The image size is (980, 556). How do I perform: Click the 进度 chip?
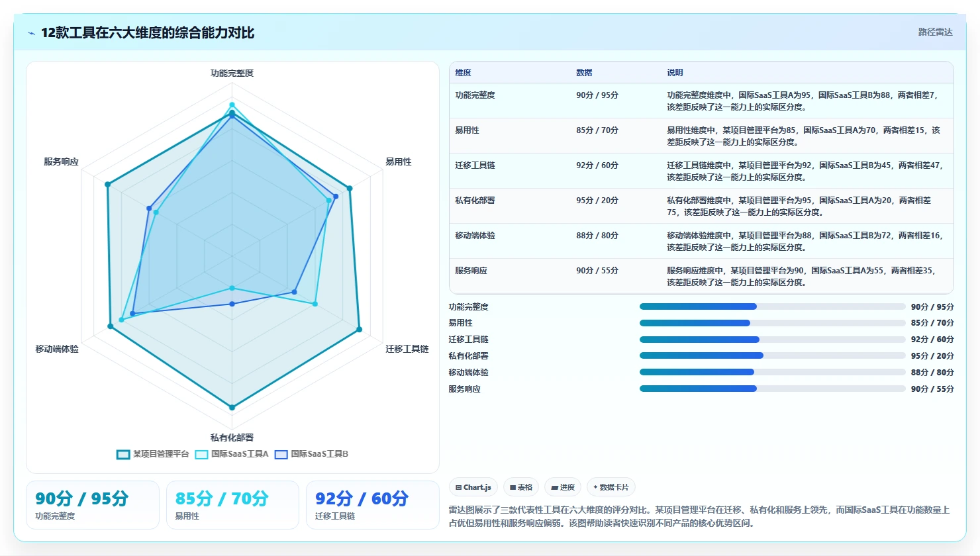click(x=563, y=487)
